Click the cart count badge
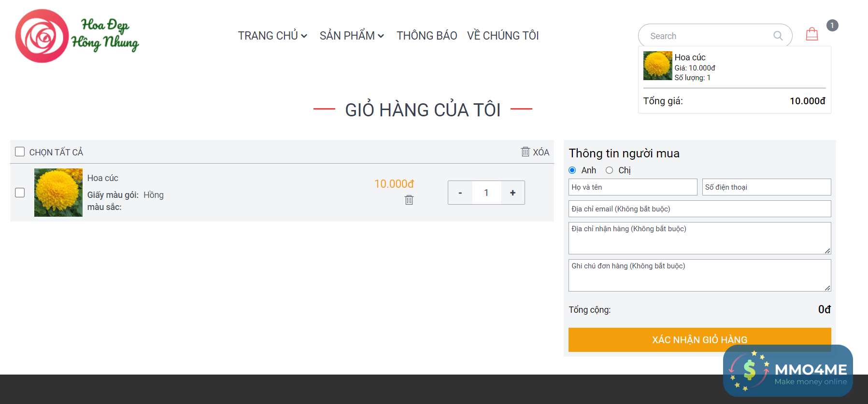This screenshot has width=868, height=404. click(x=832, y=25)
